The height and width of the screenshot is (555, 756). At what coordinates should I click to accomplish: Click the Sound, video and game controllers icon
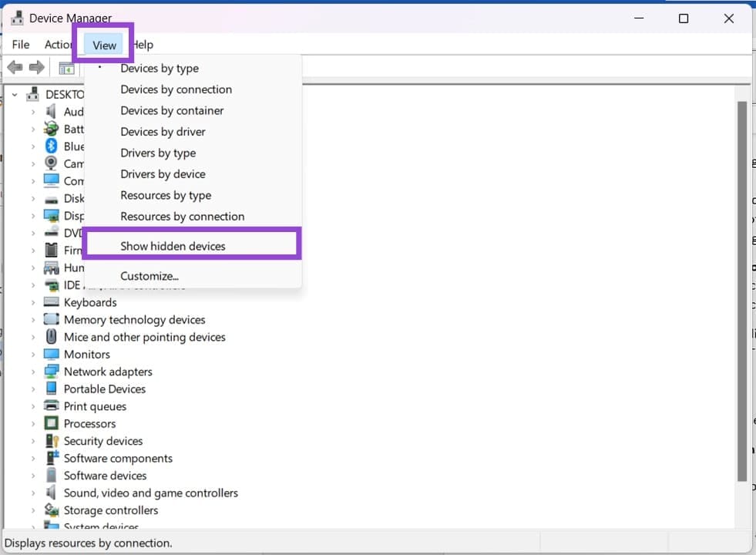tap(52, 493)
